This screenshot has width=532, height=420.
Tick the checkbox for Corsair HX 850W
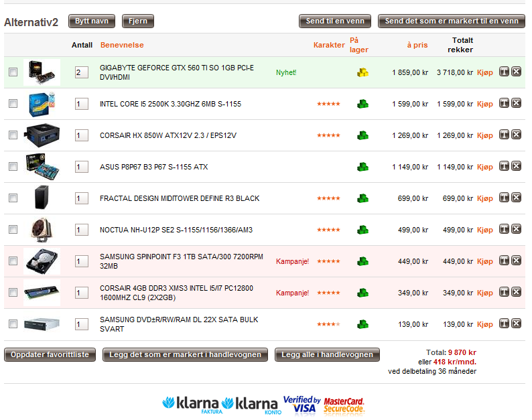tap(13, 135)
